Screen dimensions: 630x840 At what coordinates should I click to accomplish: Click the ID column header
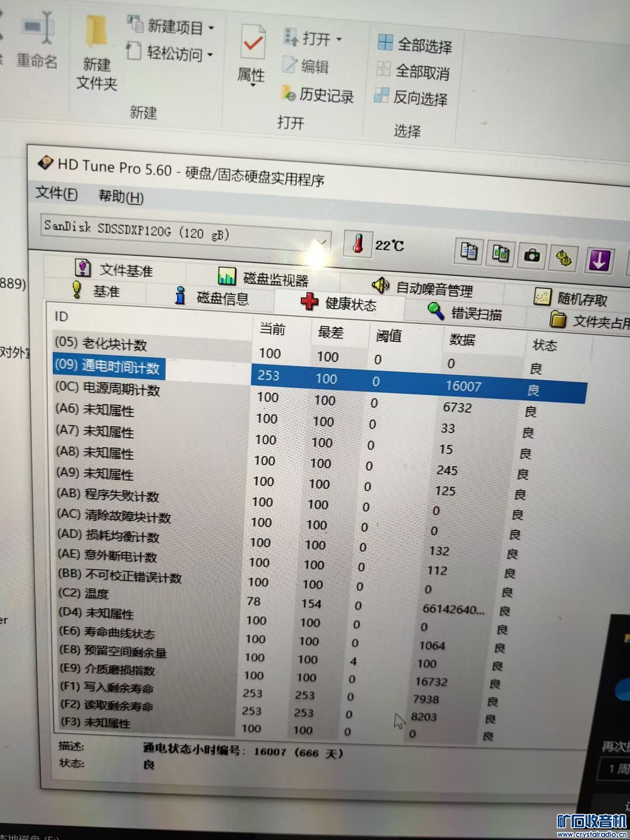(x=61, y=316)
